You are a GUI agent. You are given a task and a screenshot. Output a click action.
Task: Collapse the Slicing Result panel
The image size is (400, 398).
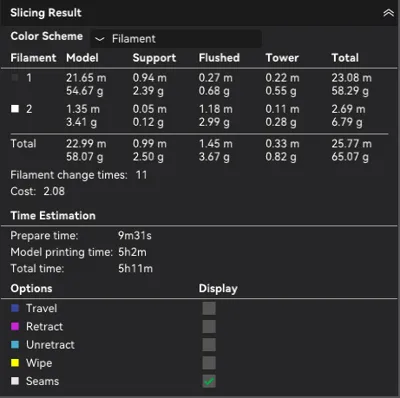(388, 13)
